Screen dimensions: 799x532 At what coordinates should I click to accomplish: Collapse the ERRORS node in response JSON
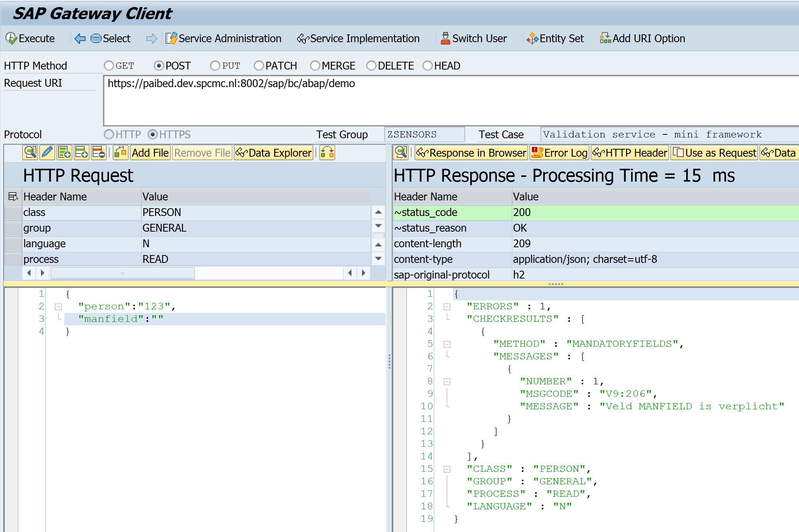click(x=447, y=307)
